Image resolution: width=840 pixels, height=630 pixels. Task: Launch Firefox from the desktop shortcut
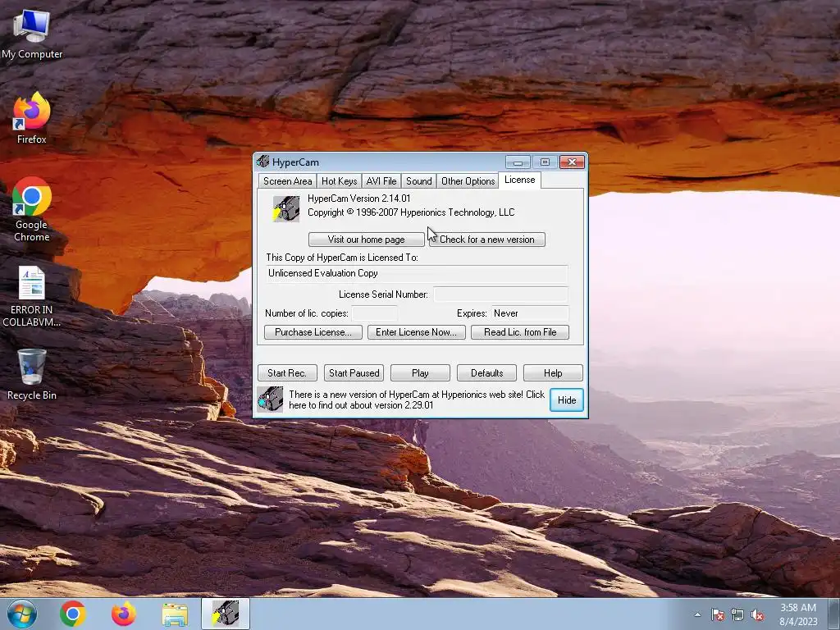(32, 118)
